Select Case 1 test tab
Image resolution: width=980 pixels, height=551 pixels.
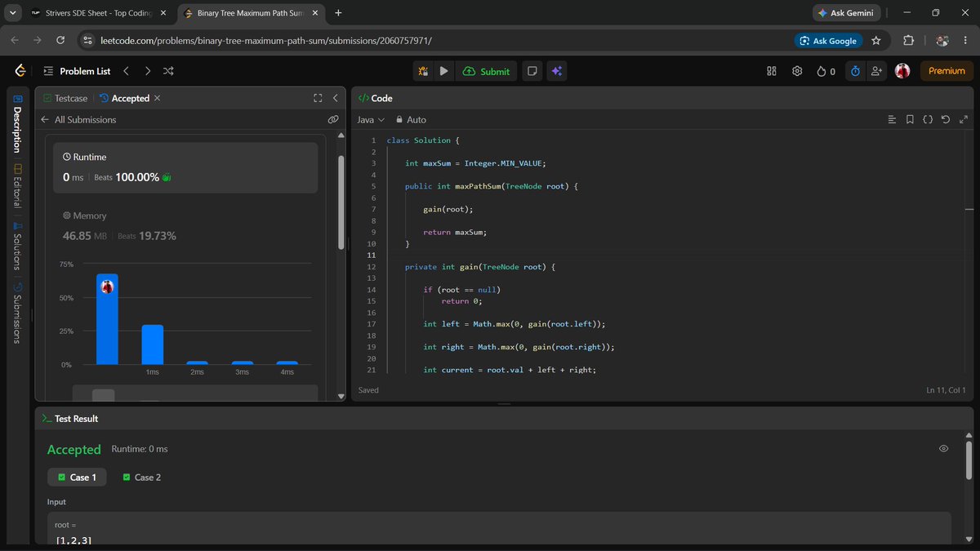77,478
